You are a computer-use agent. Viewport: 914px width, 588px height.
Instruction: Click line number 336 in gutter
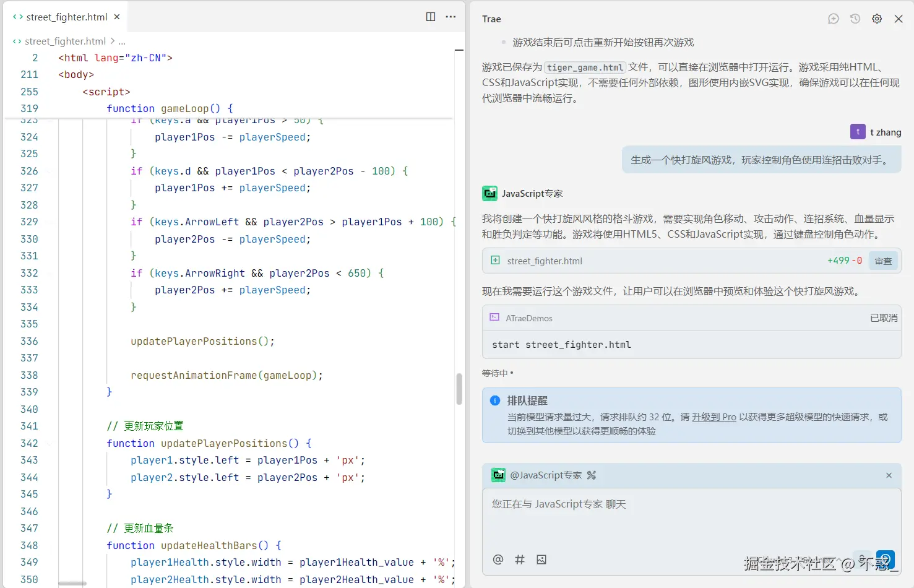29,341
